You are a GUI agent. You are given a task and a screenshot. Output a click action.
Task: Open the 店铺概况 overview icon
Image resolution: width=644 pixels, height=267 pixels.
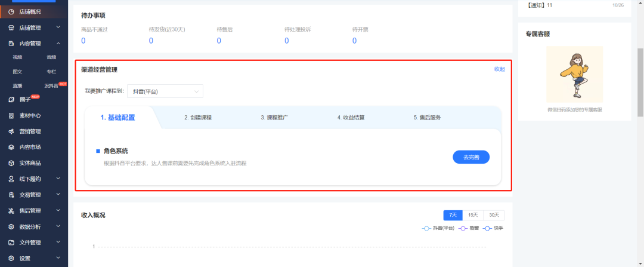pyautogui.click(x=11, y=11)
